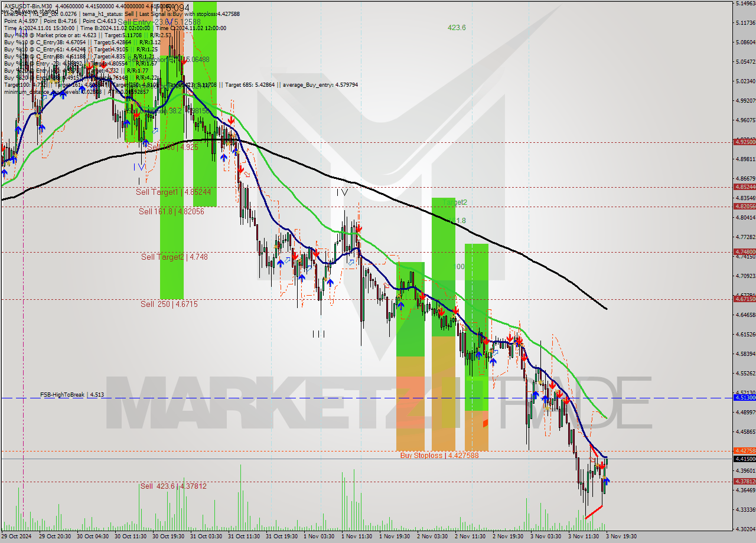Select the 4.82056 price tag on axis

click(744, 206)
